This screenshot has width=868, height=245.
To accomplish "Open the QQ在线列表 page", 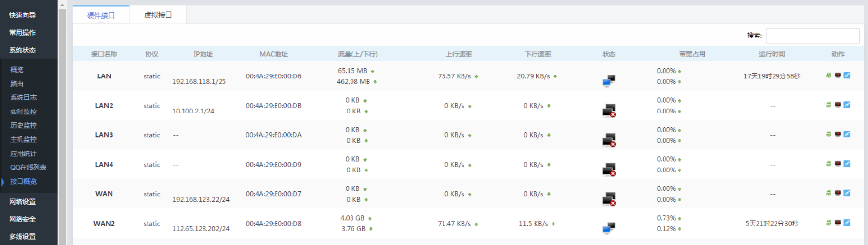I will [28, 167].
